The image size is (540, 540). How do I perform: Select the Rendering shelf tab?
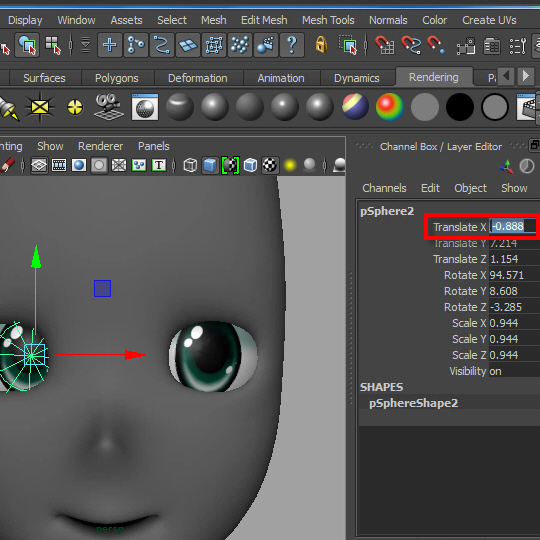[434, 77]
